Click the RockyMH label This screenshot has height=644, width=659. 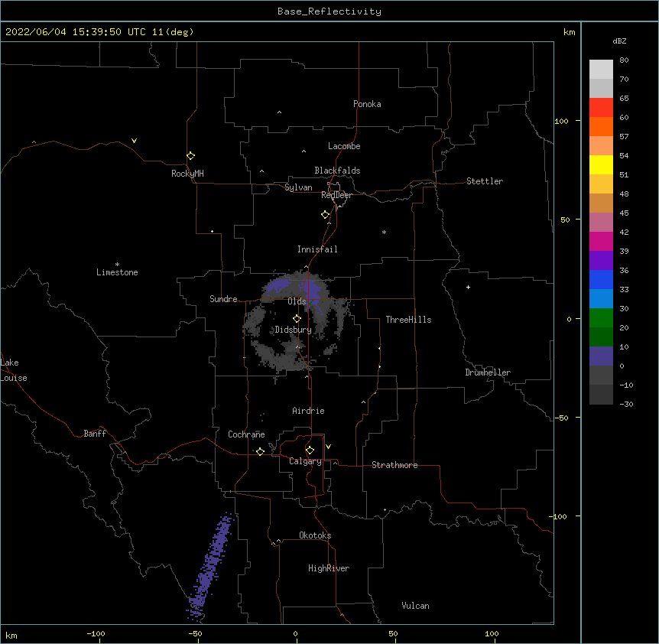click(187, 174)
